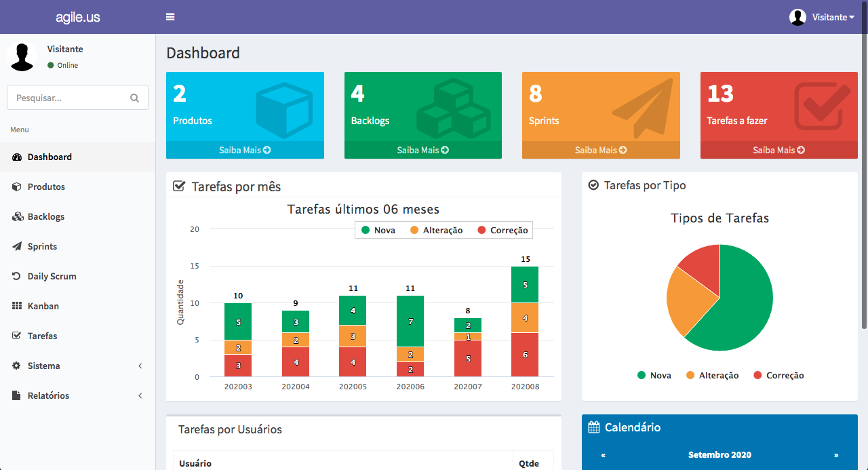Click the Sprints paper plane sidebar icon

coord(17,246)
